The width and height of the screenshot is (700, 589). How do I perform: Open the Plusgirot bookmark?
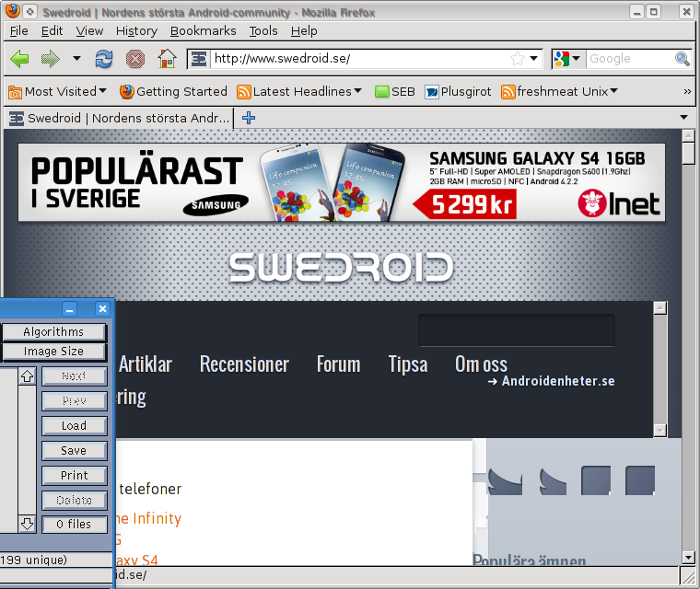[458, 91]
